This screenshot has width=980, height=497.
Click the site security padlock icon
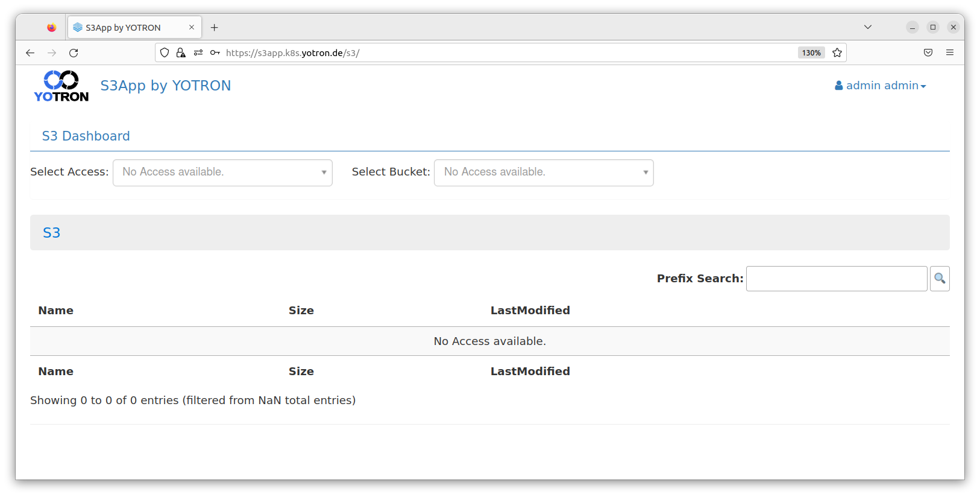tap(181, 53)
